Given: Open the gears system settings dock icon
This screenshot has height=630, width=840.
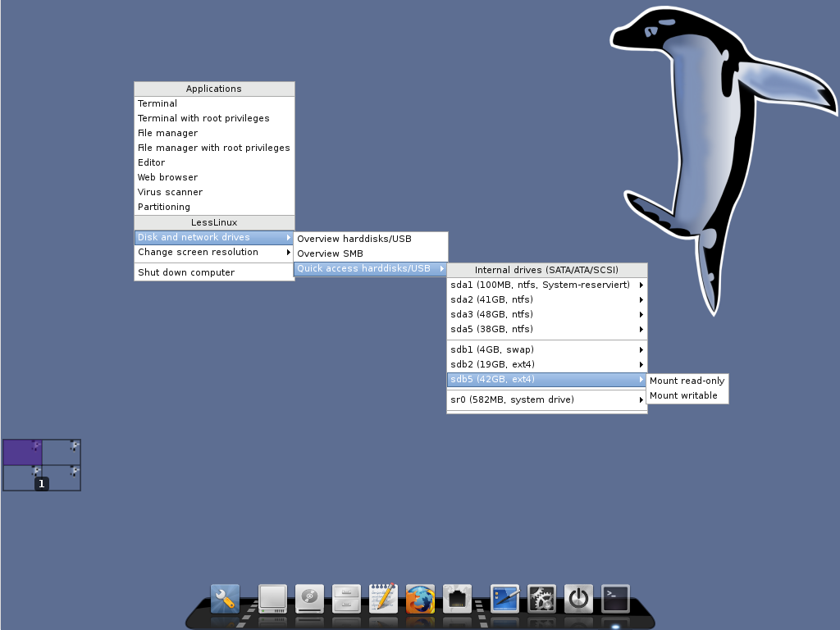Looking at the screenshot, I should coord(541,599).
